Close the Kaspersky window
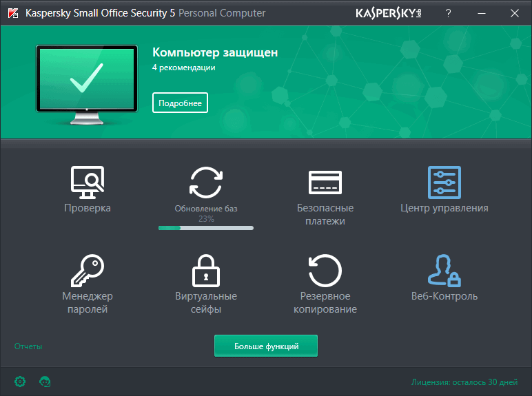 point(515,13)
